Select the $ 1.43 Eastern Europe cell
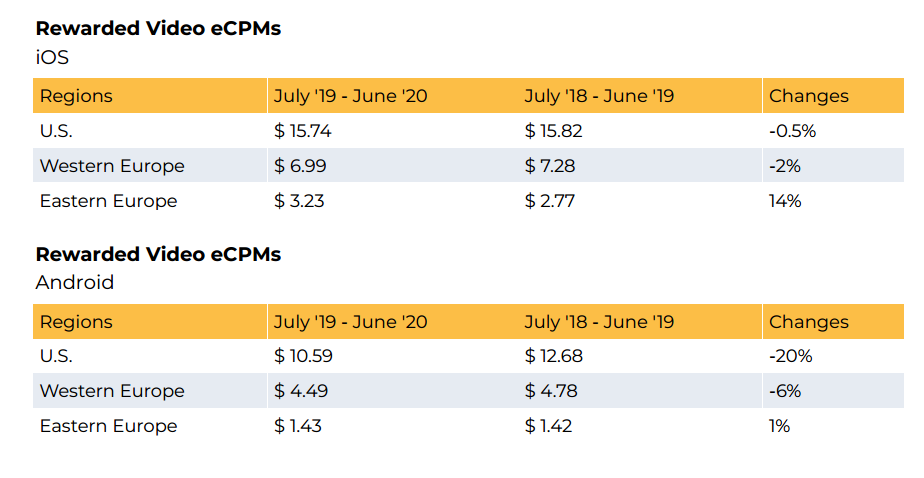Screen dimensions: 924x478 click(x=298, y=426)
